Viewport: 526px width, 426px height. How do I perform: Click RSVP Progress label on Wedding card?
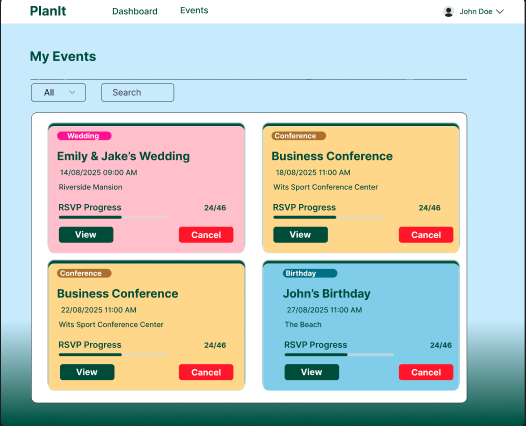pyautogui.click(x=90, y=207)
